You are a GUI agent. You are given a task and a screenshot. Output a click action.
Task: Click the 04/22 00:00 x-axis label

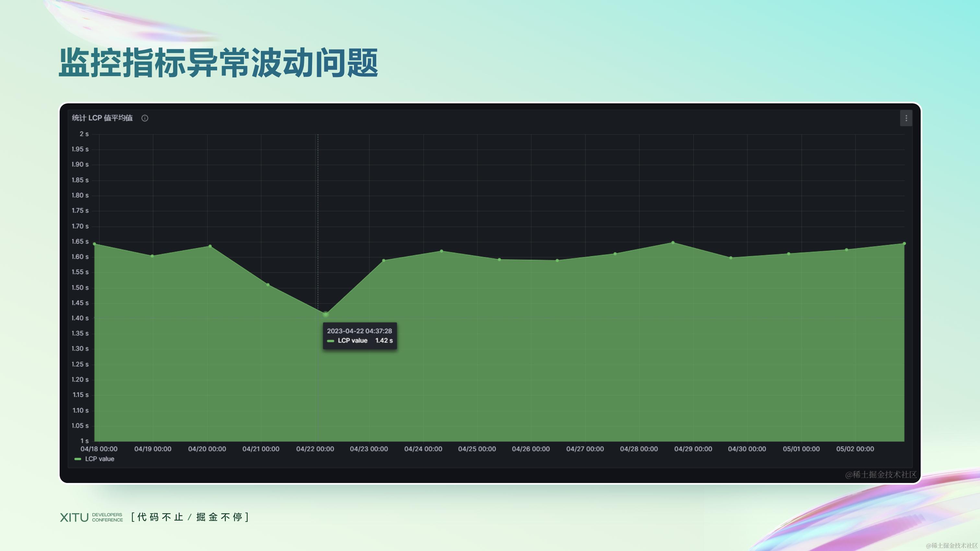pos(315,449)
